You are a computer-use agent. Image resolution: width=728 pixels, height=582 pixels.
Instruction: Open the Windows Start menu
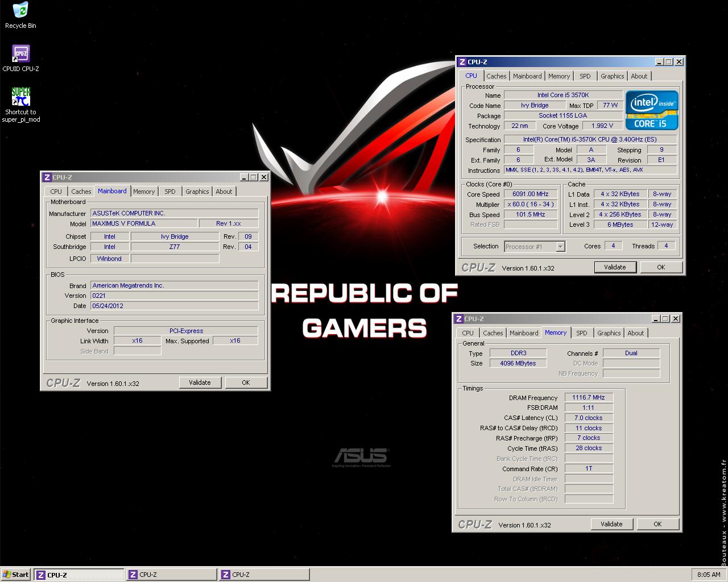pos(16,575)
